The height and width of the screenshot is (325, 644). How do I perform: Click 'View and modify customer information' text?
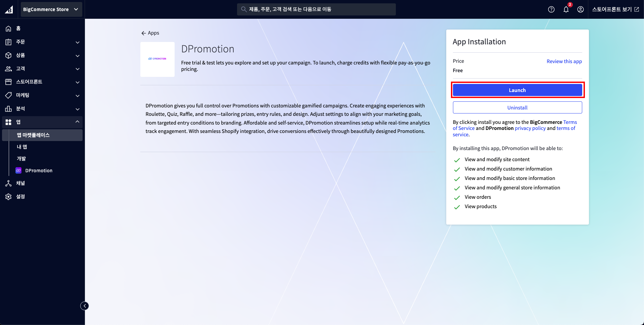tap(508, 169)
